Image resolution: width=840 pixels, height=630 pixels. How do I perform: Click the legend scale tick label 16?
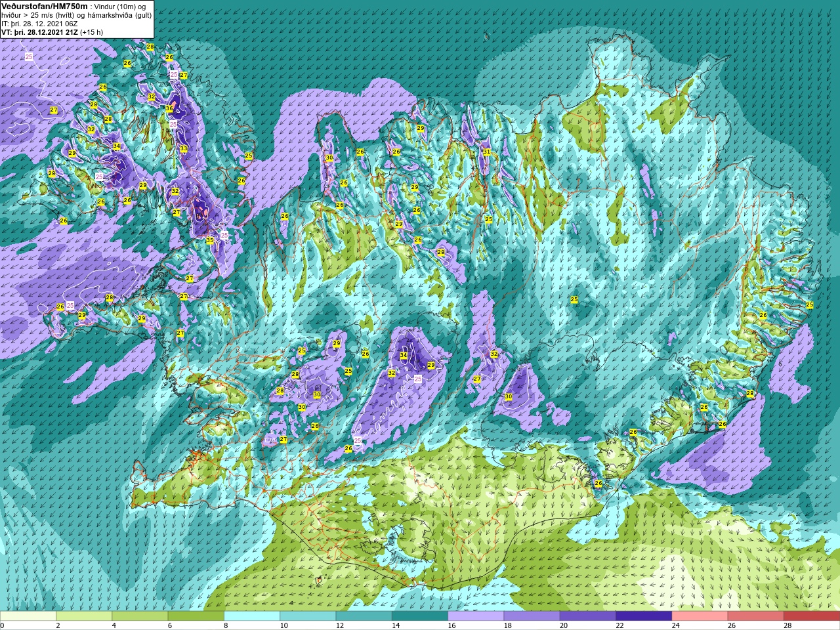point(451,625)
